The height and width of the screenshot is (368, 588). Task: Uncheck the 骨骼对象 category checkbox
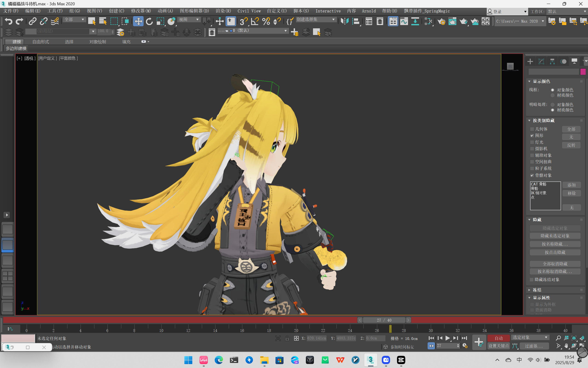[532, 175]
